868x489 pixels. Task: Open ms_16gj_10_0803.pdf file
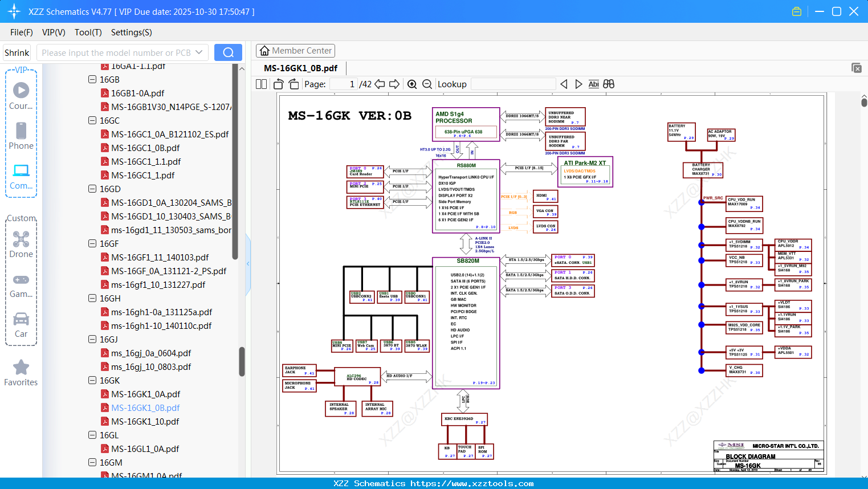click(151, 367)
